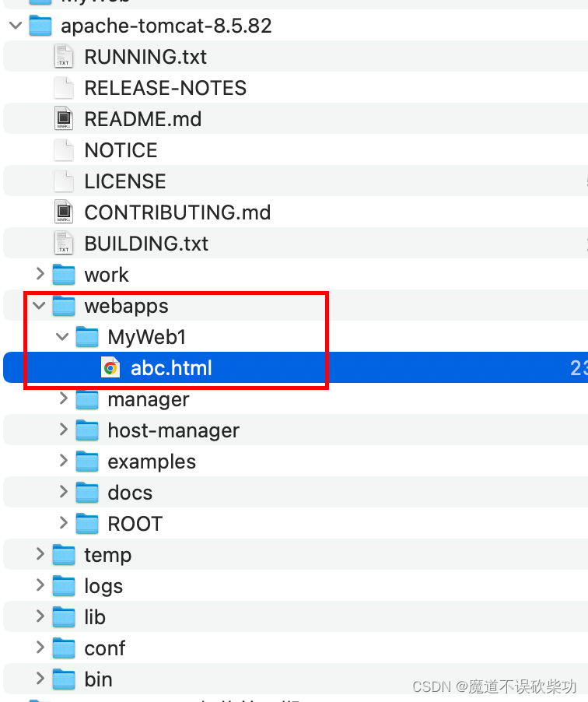Select the abc.html file row
Image resolution: width=588 pixels, height=702 pixels.
(x=296, y=367)
